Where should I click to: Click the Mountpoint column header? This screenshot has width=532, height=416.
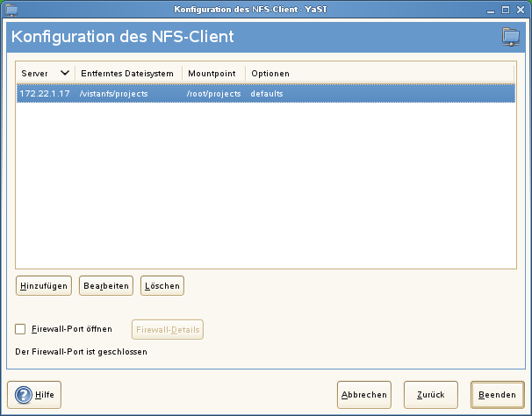(x=213, y=74)
